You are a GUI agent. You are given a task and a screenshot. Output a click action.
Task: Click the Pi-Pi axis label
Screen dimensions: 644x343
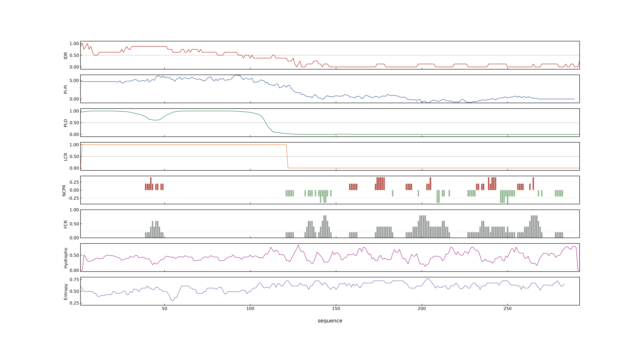pos(66,89)
